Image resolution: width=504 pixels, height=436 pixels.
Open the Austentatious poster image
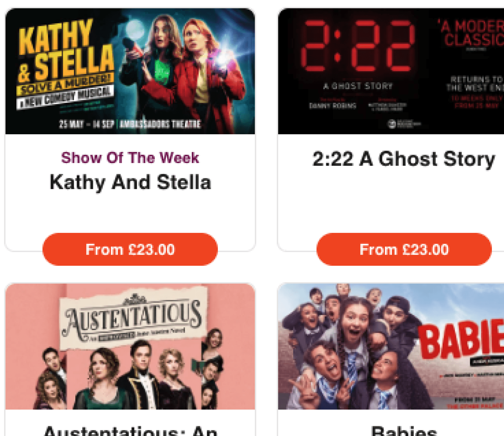click(x=130, y=346)
